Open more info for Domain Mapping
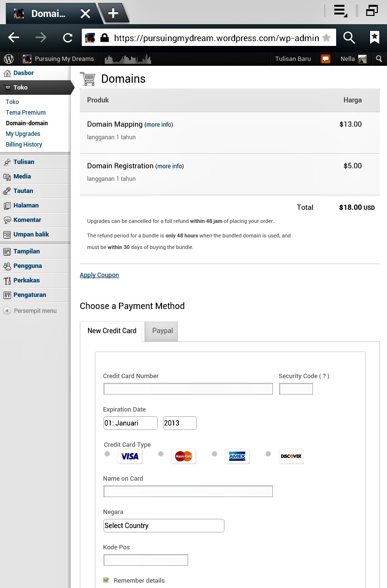Screen dimensions: 387x588 tap(159, 125)
